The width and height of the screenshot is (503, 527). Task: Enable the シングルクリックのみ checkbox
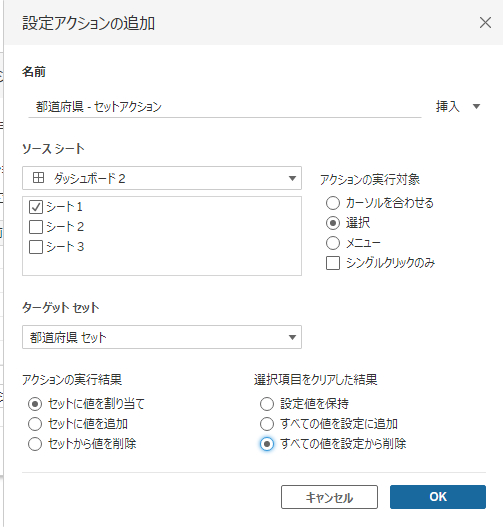pyautogui.click(x=333, y=263)
